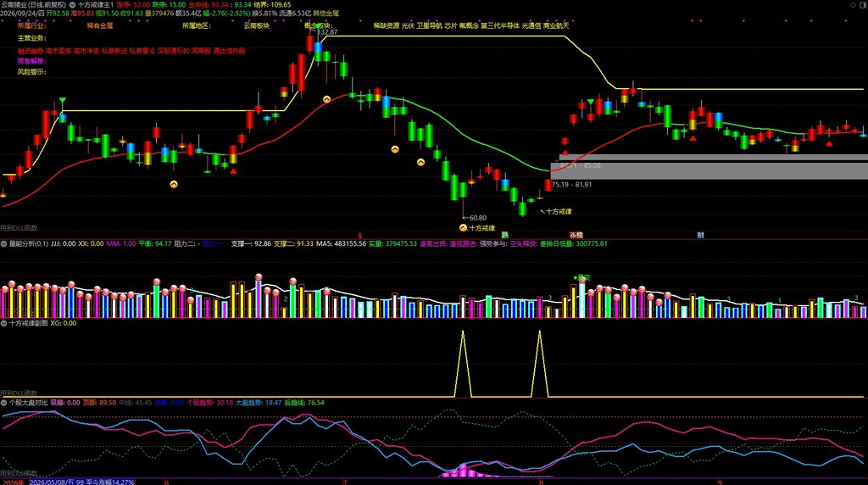Screen dimensions: 868x485
Task: Toggle the panel layout icon at top right
Action: [x=862, y=4]
